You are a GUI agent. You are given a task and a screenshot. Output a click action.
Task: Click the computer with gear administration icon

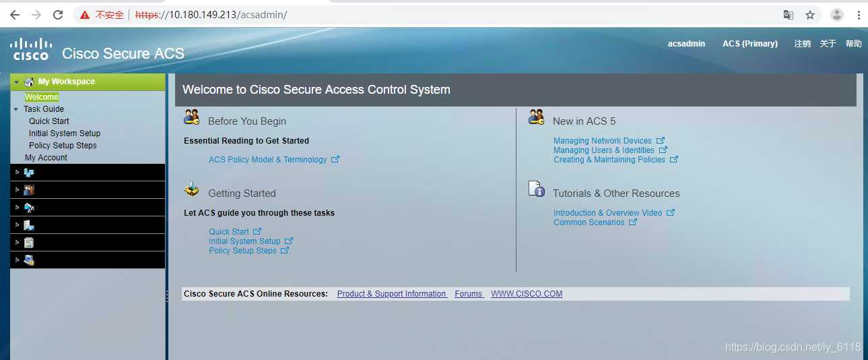[x=29, y=260]
